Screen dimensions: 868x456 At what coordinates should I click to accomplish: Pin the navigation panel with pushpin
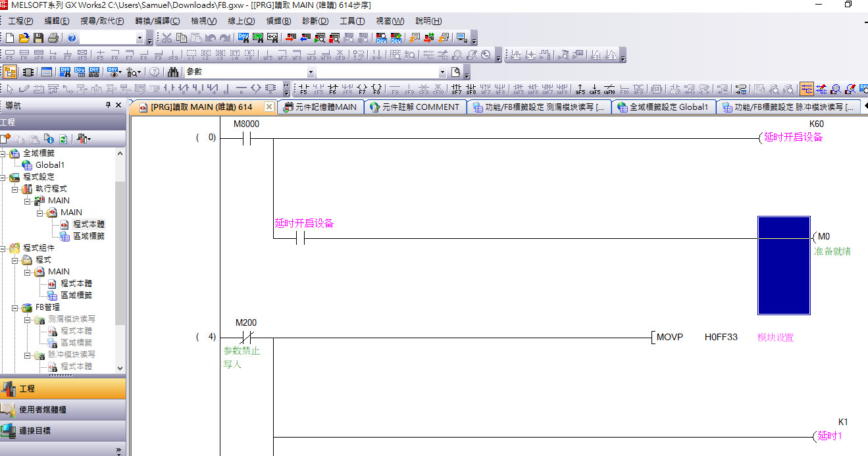click(109, 105)
